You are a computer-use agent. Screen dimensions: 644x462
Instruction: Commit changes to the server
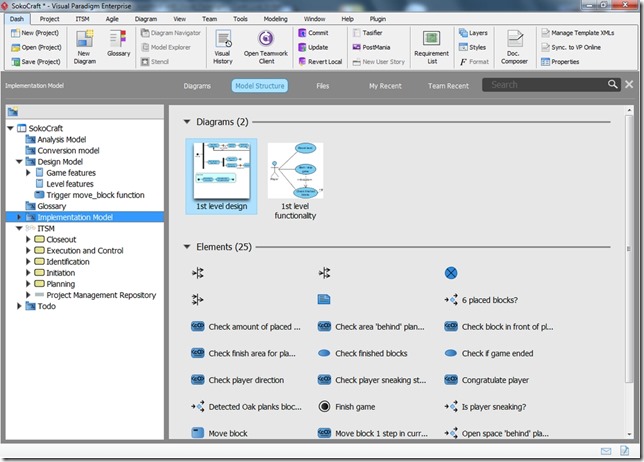313,33
